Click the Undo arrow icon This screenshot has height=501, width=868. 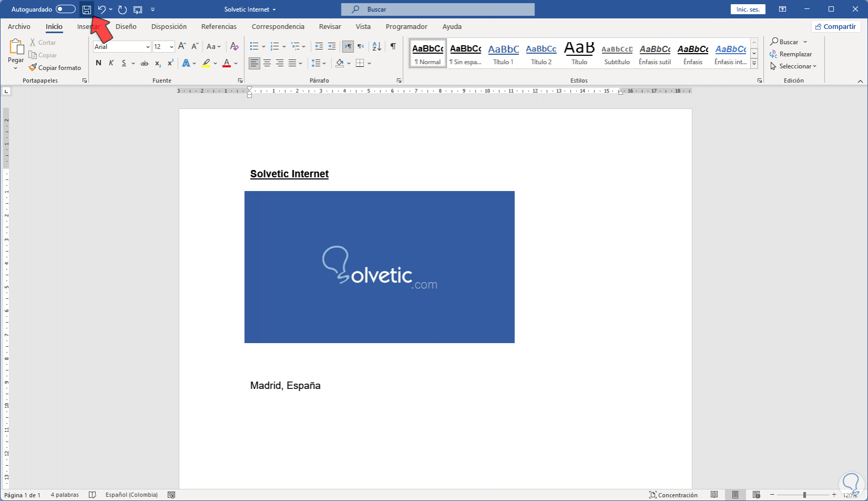102,9
